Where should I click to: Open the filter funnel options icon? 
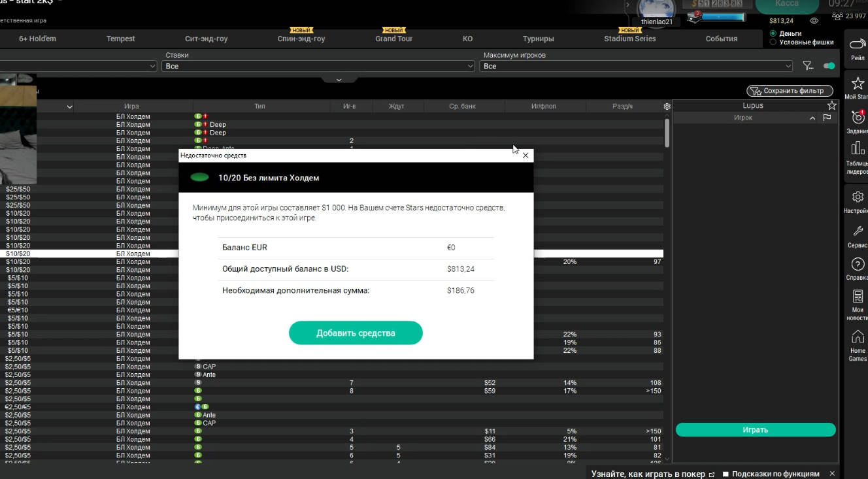(x=809, y=66)
